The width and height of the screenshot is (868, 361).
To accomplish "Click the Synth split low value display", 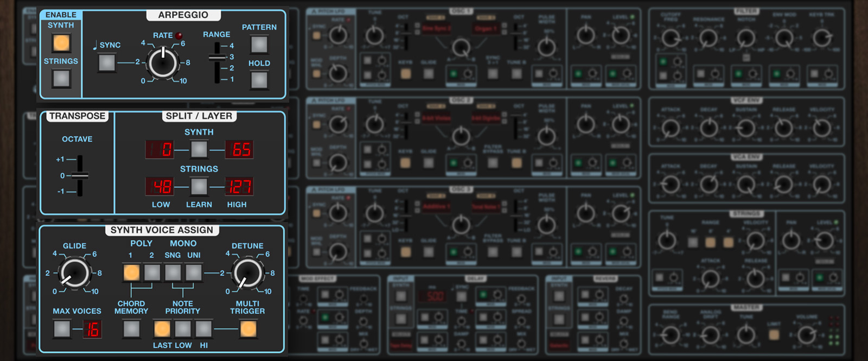I will [159, 149].
